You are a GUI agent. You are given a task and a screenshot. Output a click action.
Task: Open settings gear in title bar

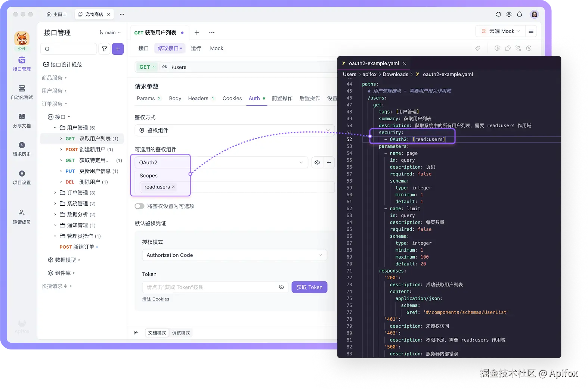tap(509, 14)
